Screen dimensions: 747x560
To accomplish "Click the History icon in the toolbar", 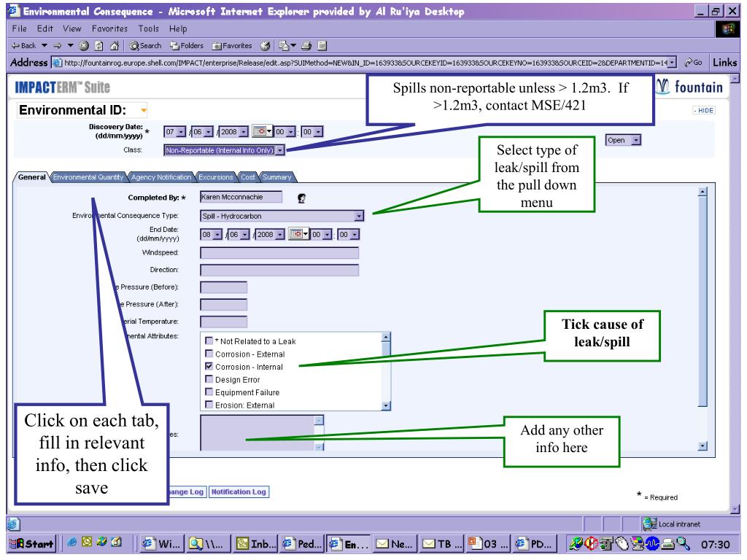I will 266,46.
